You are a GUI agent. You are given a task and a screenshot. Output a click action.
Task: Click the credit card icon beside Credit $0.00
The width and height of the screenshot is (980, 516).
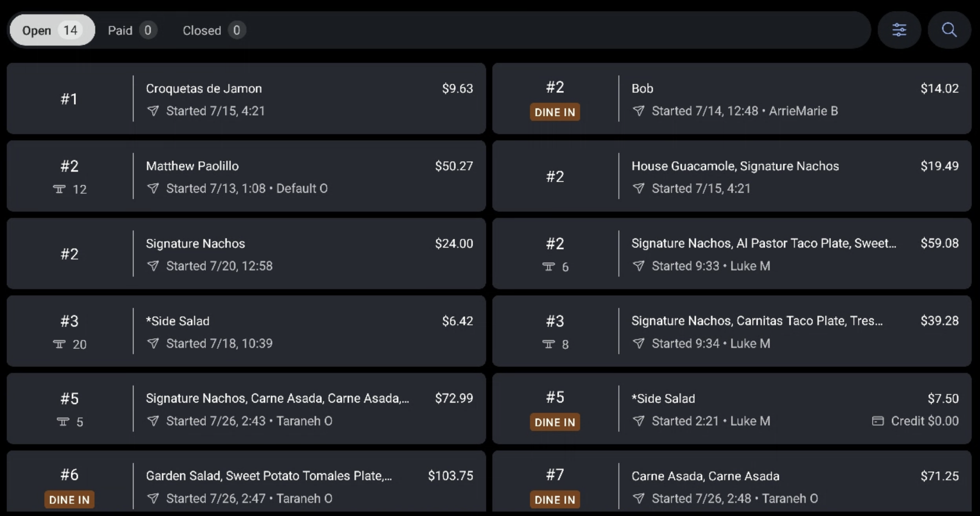click(878, 421)
